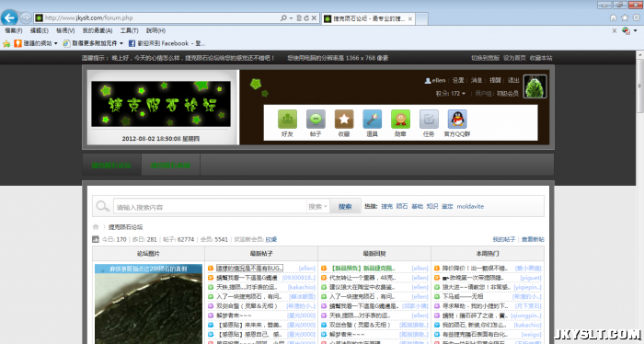Open post 下马威——无相 in 本周热门

(463, 297)
